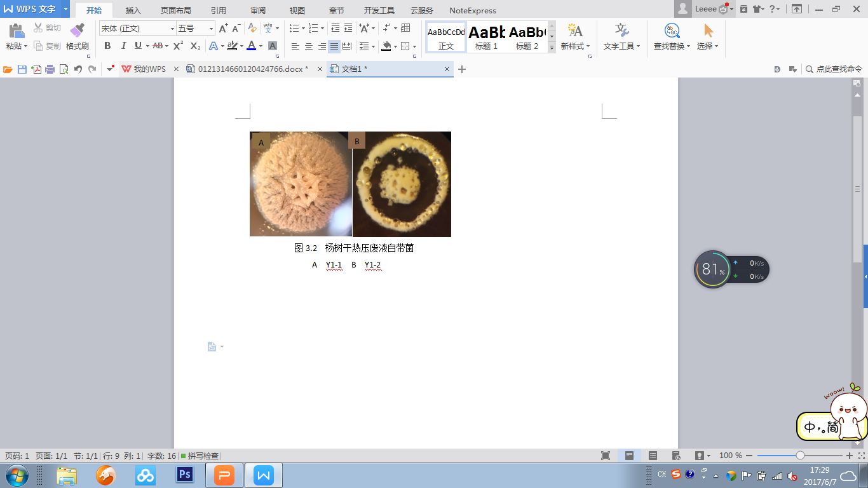This screenshot has height=488, width=868.
Task: Save the document with the floppy icon
Action: 22,69
